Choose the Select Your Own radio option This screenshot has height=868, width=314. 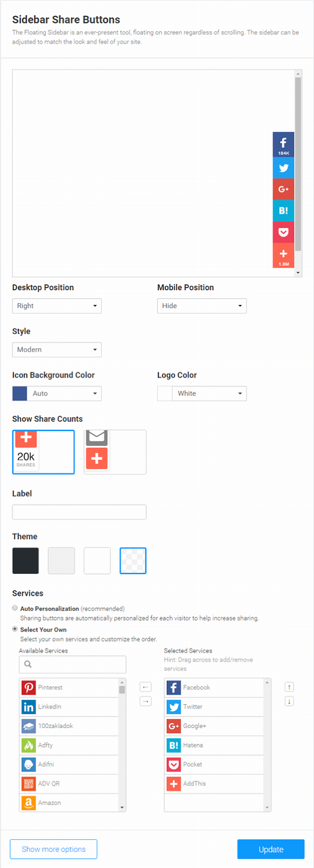tap(15, 629)
